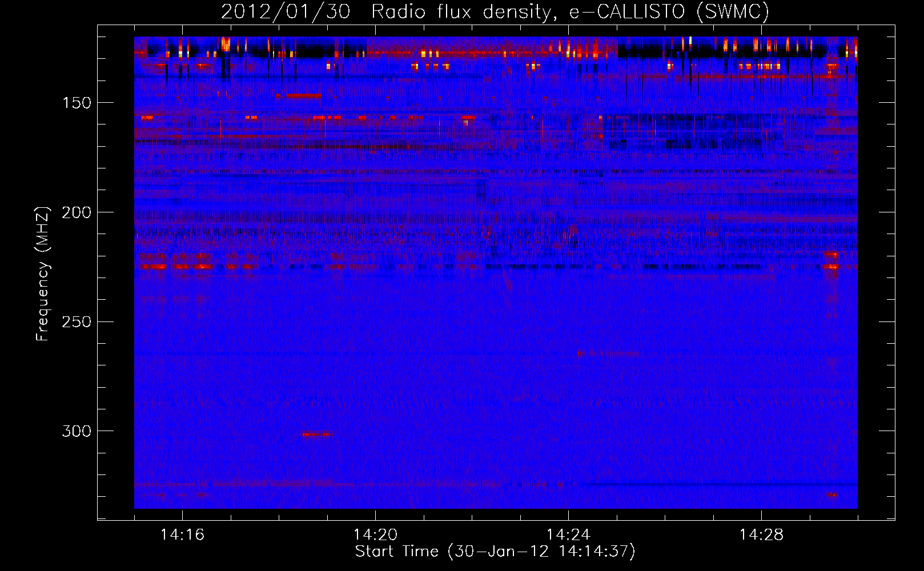Select the 'Frequency (MHZ)' axis label
The image size is (924, 571).
pos(43,274)
